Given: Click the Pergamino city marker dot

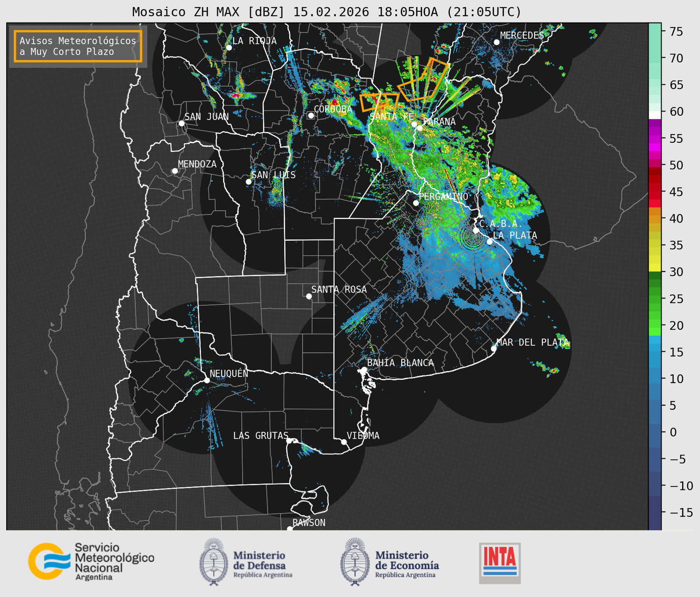Looking at the screenshot, I should point(416,203).
